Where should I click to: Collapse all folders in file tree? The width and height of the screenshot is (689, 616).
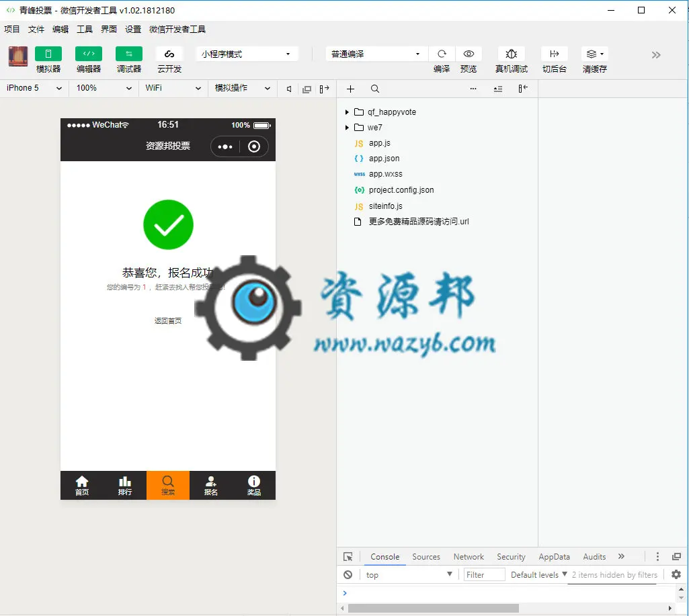tap(498, 89)
